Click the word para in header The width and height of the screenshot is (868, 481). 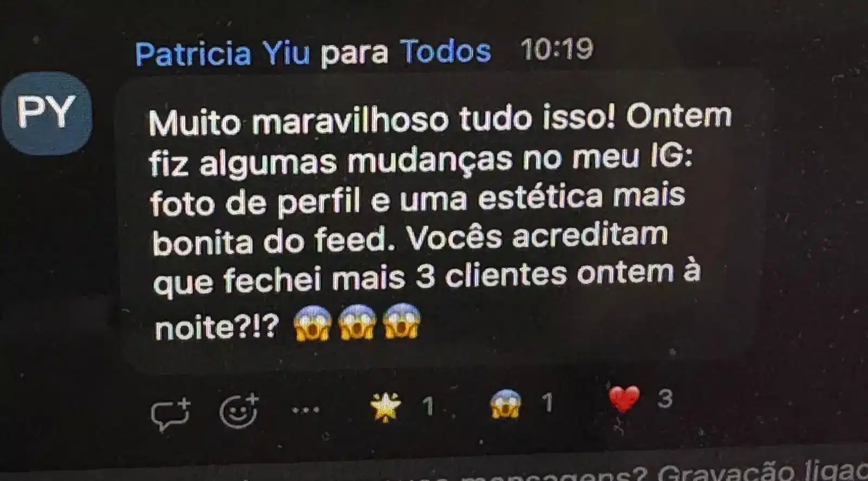(x=354, y=53)
